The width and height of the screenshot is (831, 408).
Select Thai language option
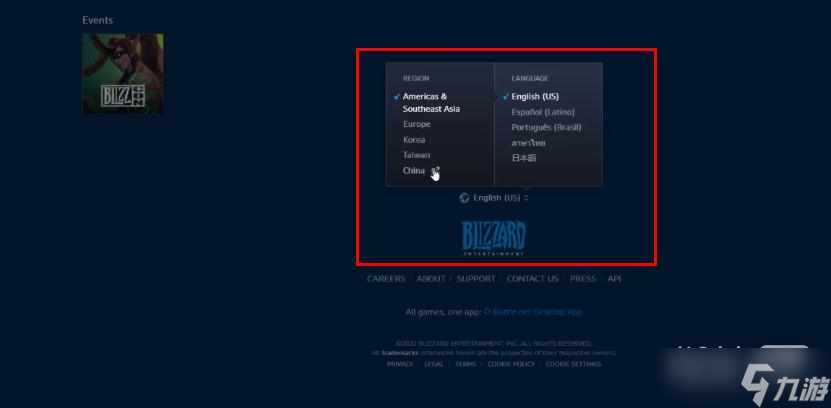[528, 143]
